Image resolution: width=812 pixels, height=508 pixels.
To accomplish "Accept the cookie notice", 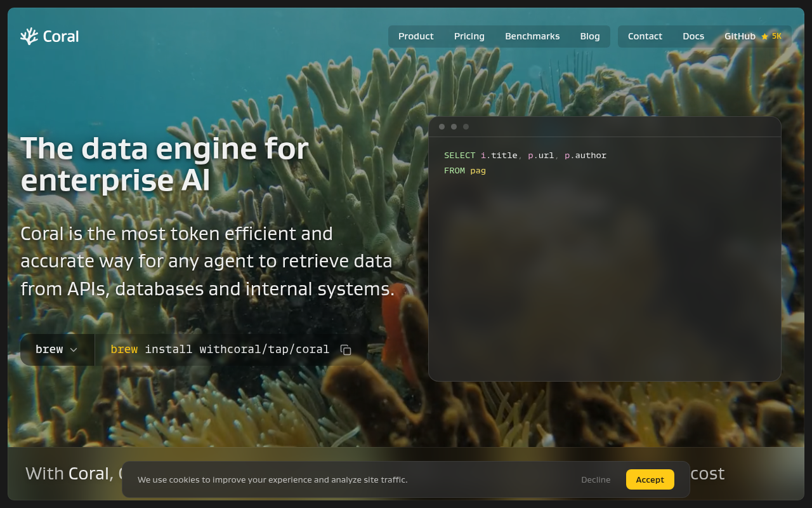I will (650, 479).
